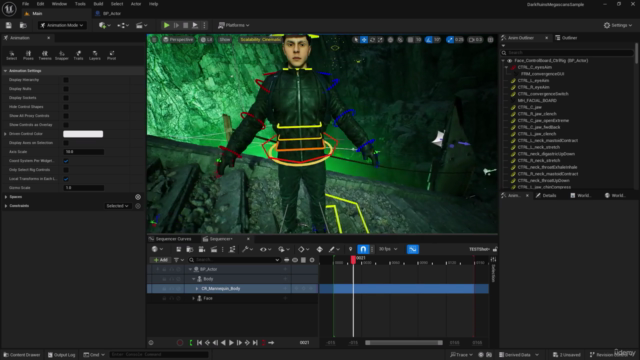640x360 pixels.
Task: Click the viewport layout icon at the top-right corner
Action: click(491, 40)
